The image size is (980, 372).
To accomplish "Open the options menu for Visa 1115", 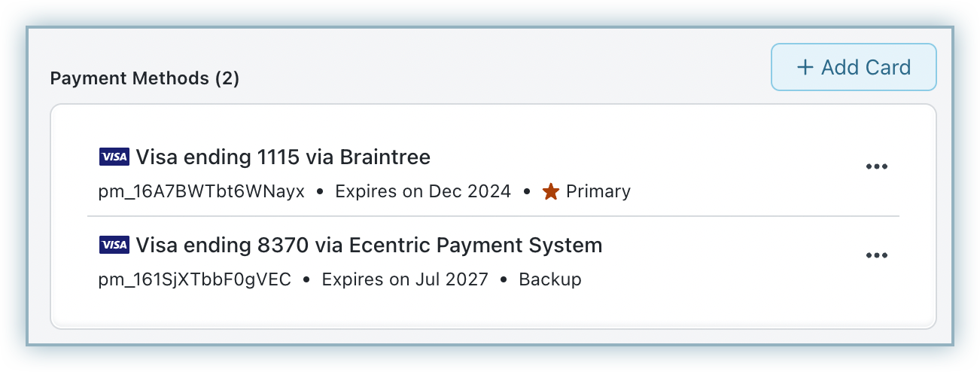I will coord(876,166).
